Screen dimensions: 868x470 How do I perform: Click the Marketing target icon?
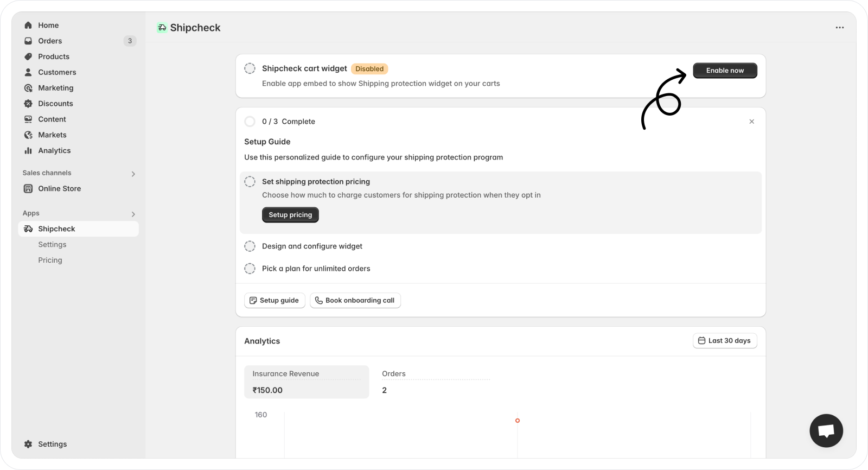[x=28, y=88]
